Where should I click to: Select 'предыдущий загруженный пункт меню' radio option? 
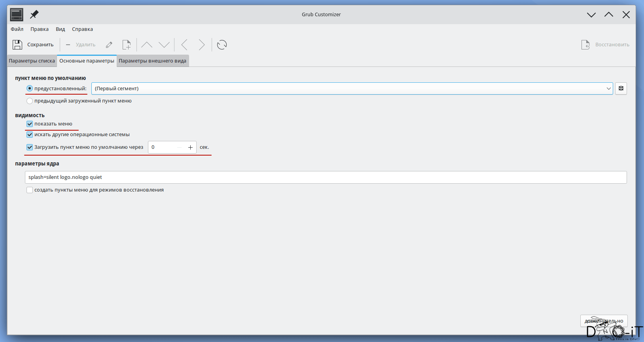coord(30,101)
